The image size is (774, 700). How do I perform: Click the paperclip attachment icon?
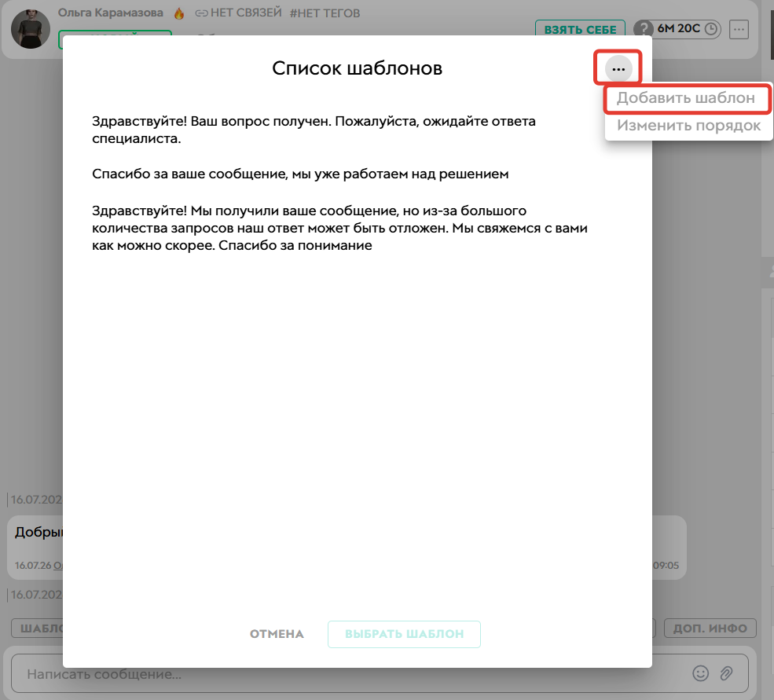click(726, 673)
